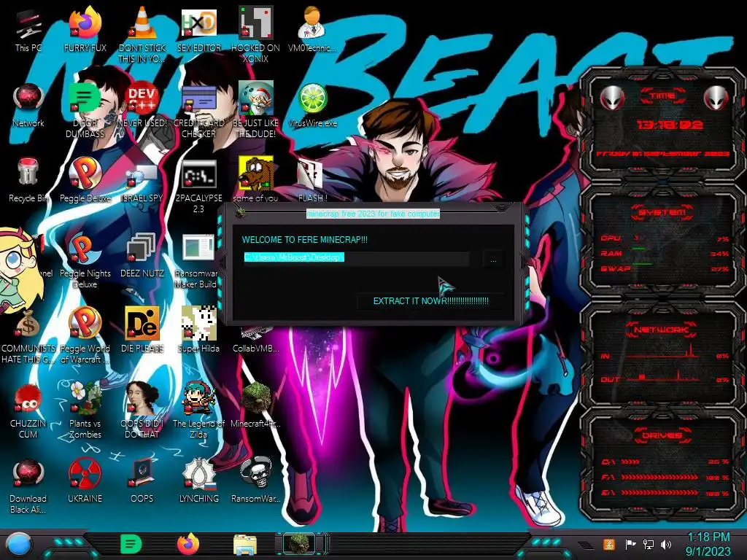The width and height of the screenshot is (747, 560).
Task: Open the VLC cone DONT STICK shortcut
Action: pos(142,34)
